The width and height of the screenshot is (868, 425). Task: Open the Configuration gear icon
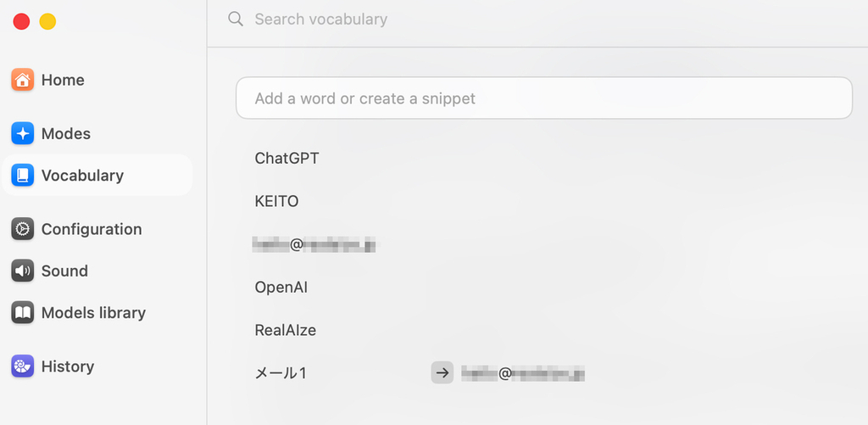23,229
